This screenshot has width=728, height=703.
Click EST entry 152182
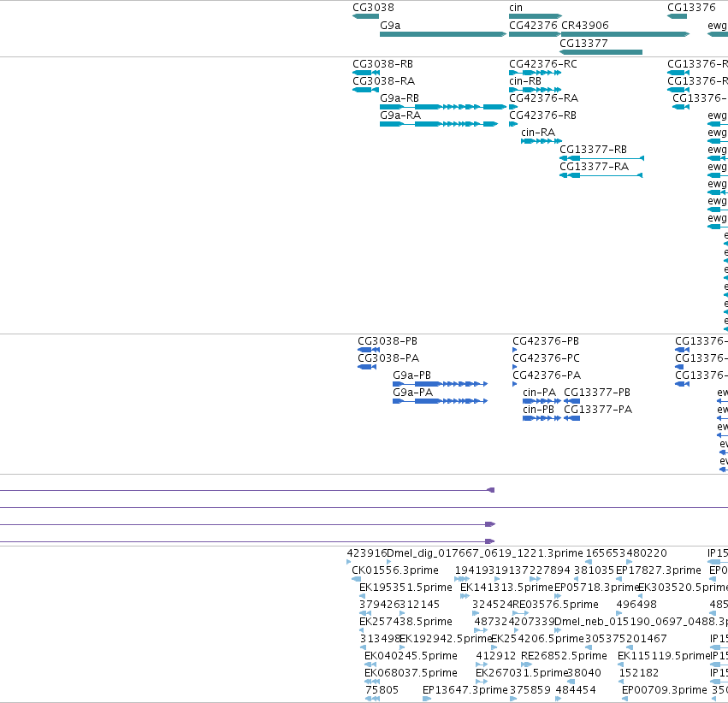coord(639,673)
